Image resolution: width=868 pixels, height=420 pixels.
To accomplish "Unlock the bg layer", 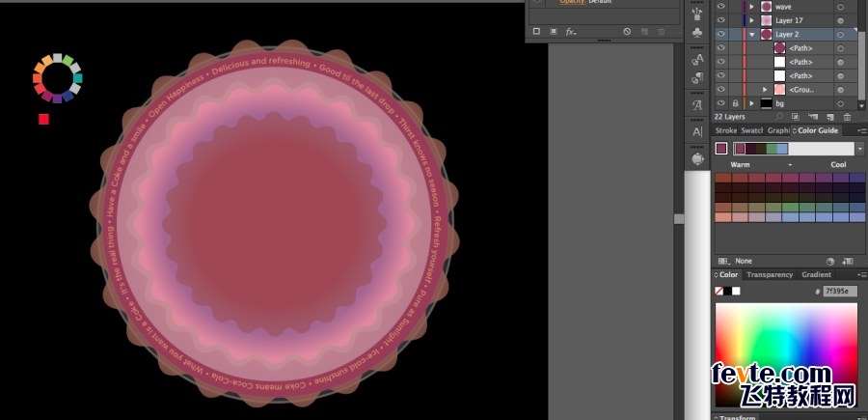I will [x=735, y=102].
